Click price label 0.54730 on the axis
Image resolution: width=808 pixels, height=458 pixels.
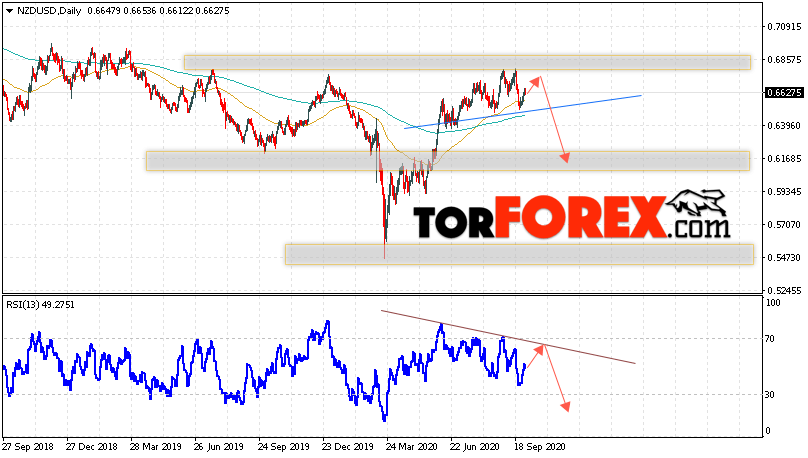[x=784, y=257]
